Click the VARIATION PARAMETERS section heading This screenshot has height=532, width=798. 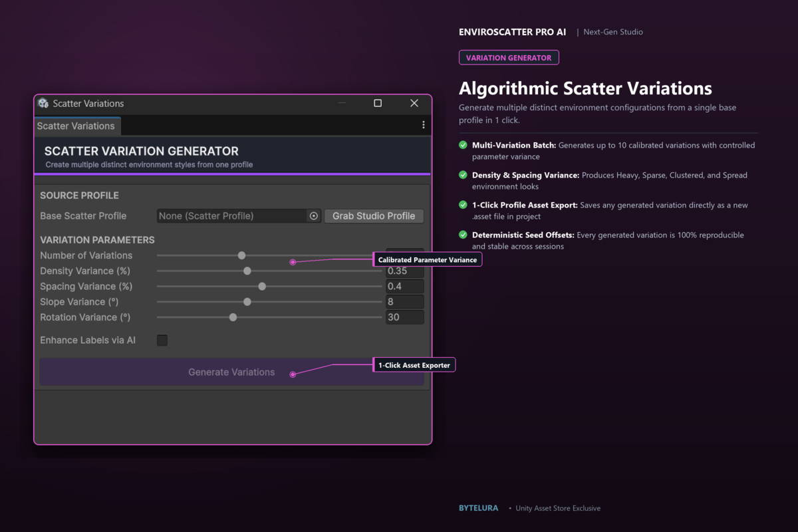pyautogui.click(x=97, y=240)
